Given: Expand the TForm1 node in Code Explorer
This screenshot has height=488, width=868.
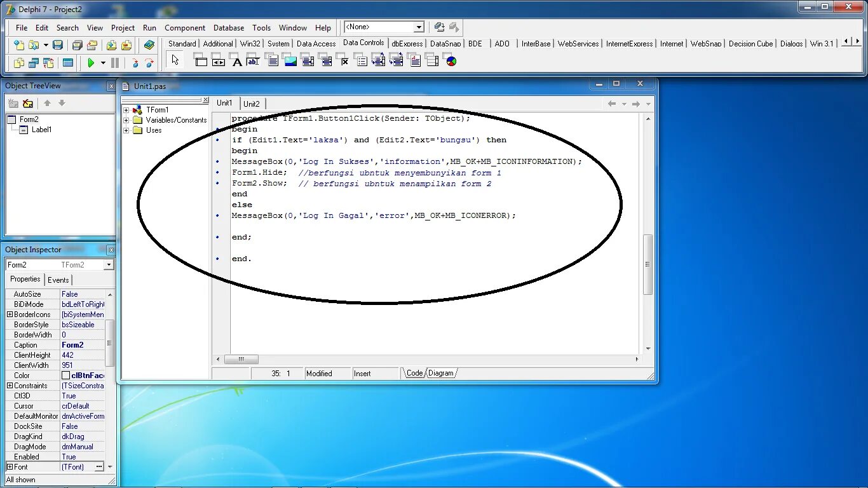Looking at the screenshot, I should tap(126, 110).
